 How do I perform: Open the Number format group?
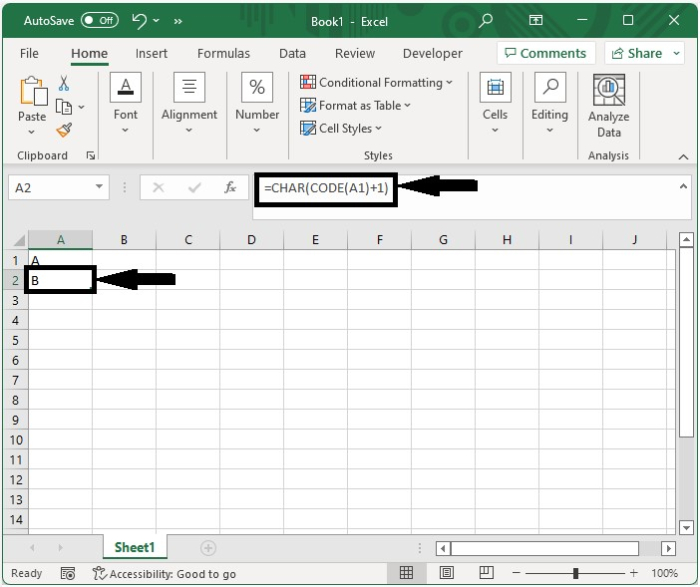[x=257, y=104]
